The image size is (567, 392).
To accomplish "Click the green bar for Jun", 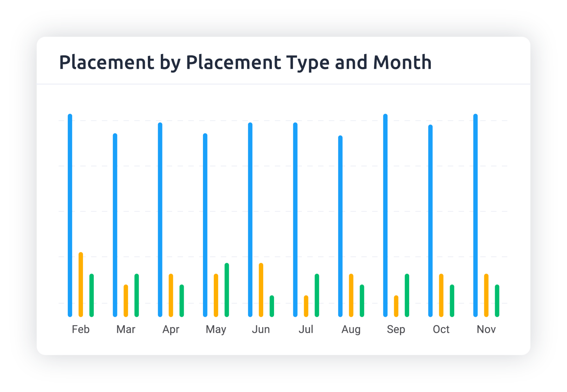I will [272, 306].
